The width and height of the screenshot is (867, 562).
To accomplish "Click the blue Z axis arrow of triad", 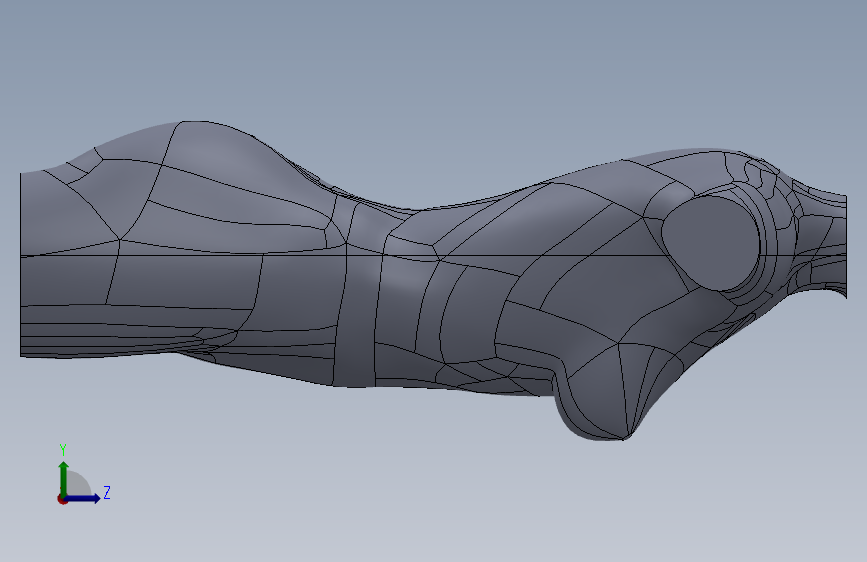I will tap(83, 498).
